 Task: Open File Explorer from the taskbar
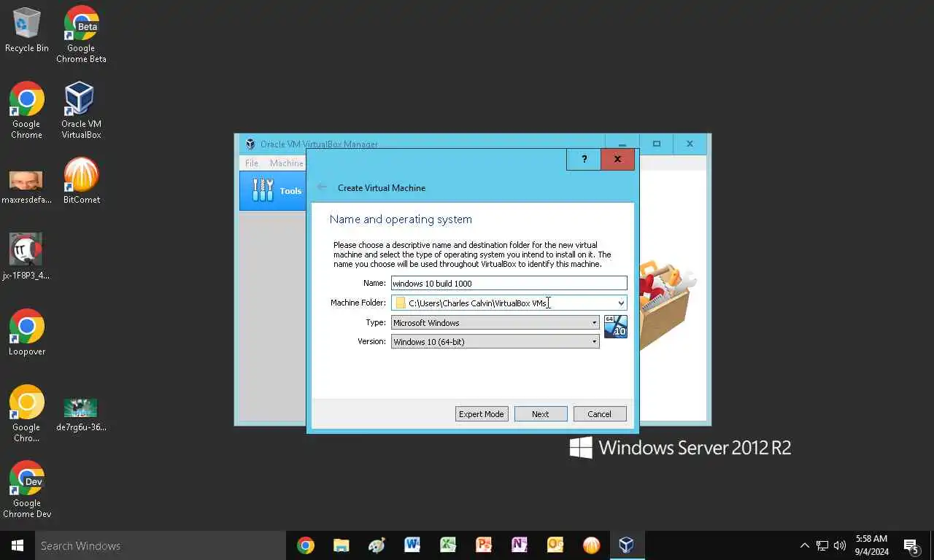point(341,545)
